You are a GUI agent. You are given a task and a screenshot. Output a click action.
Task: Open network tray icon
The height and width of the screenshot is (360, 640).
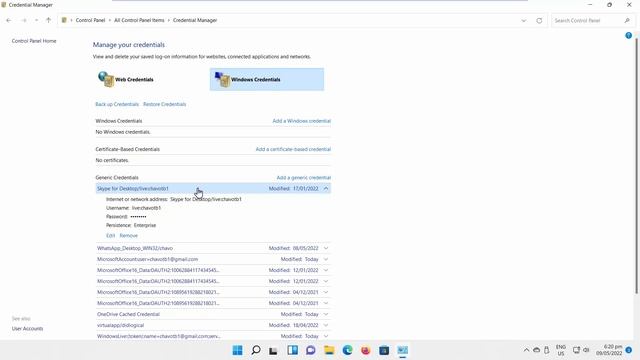tap(576, 350)
